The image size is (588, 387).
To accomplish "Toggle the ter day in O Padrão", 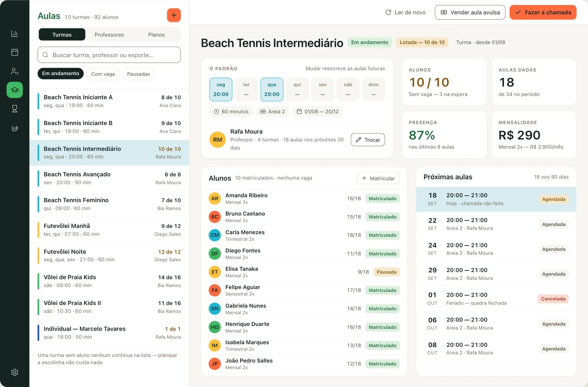I will 246,89.
